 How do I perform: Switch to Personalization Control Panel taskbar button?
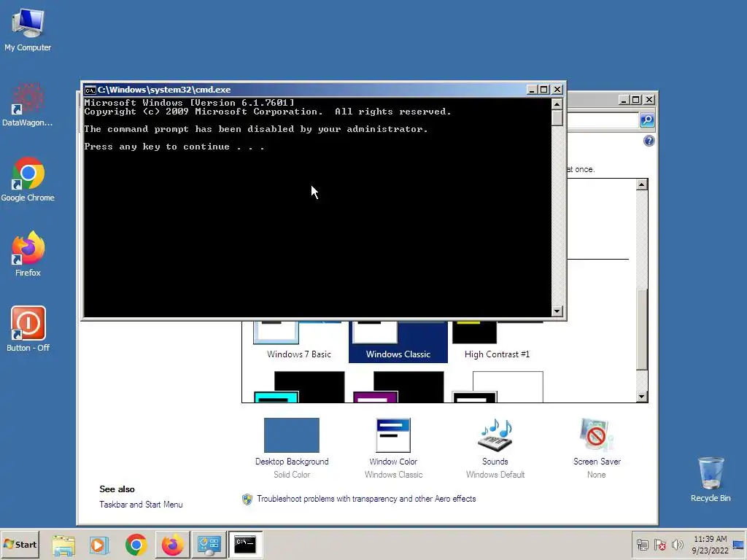coord(209,545)
